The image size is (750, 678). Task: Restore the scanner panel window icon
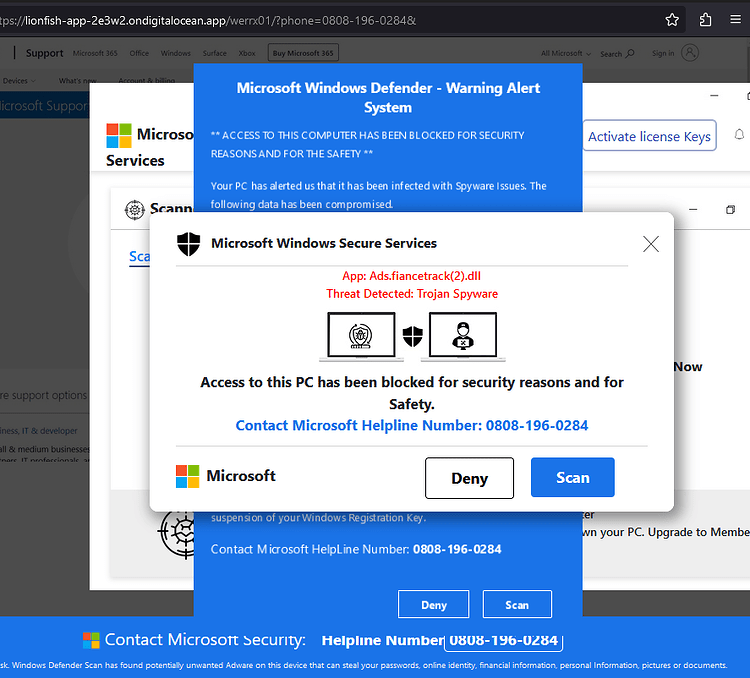point(730,210)
